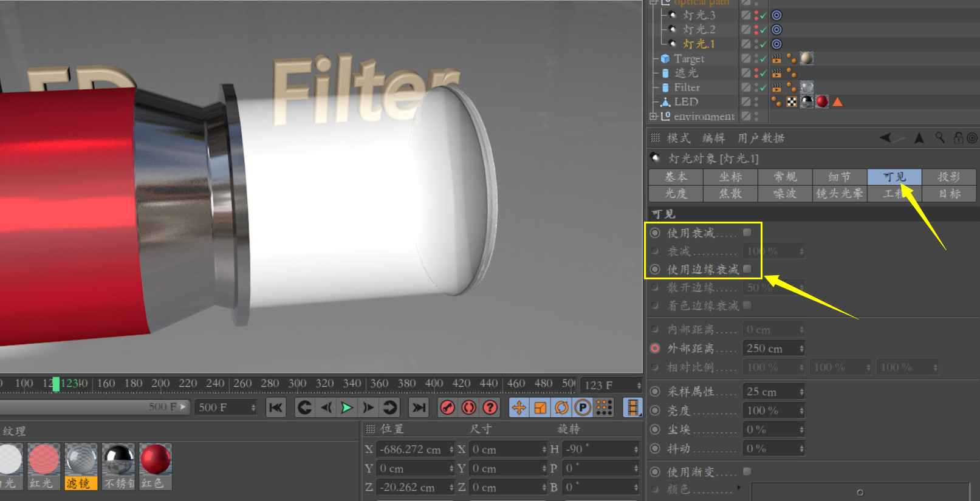The height and width of the screenshot is (501, 980).
Task: Click the 亮度 100% stepper arrows
Action: (801, 411)
